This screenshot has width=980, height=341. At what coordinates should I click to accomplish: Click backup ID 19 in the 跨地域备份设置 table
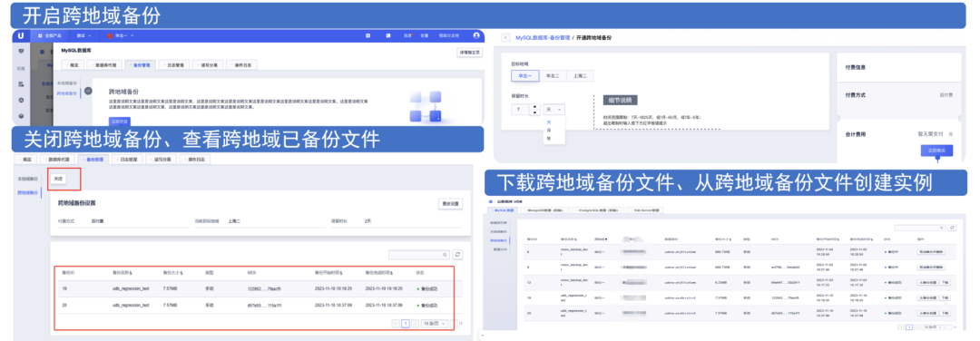[65, 288]
